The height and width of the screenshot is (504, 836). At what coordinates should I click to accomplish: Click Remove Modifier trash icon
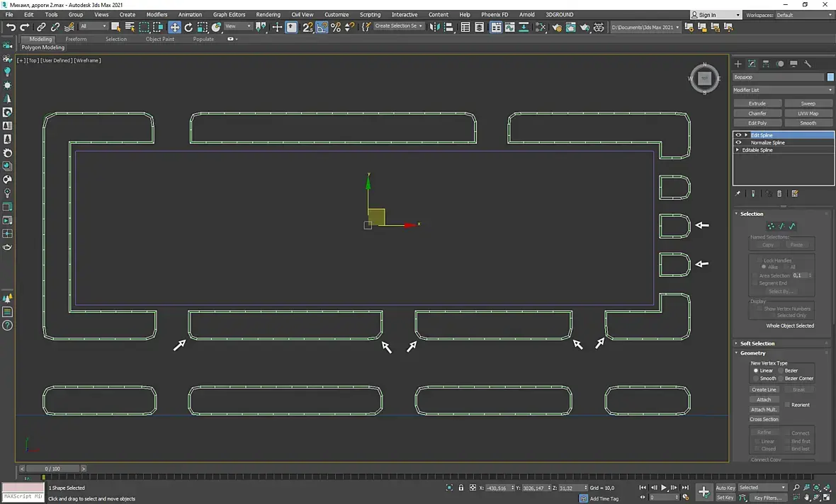click(x=779, y=193)
